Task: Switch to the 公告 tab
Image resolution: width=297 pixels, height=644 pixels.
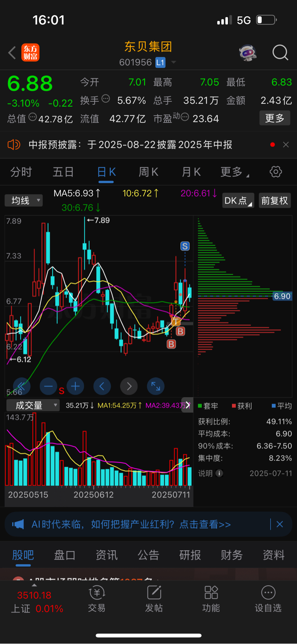Action: tap(148, 555)
